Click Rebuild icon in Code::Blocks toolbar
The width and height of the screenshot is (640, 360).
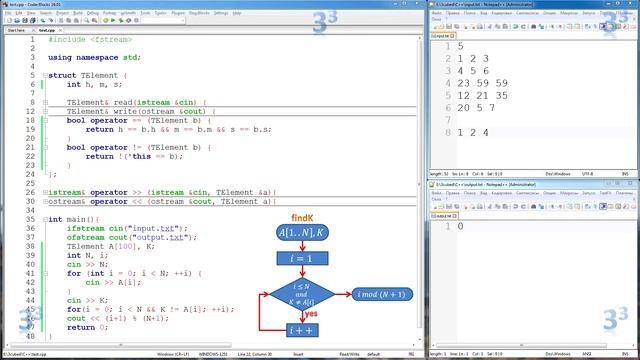pos(129,20)
